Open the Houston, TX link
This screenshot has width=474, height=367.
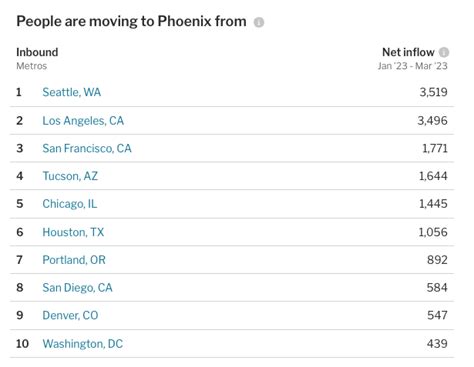[73, 232]
